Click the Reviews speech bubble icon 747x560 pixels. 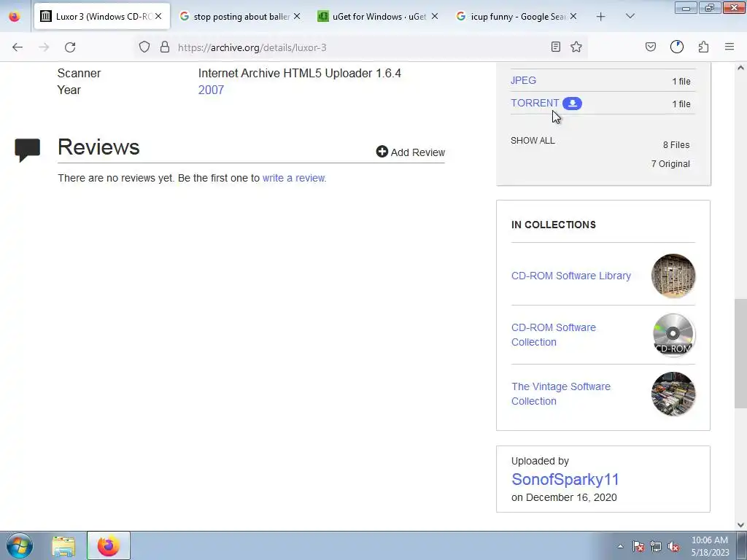point(28,150)
